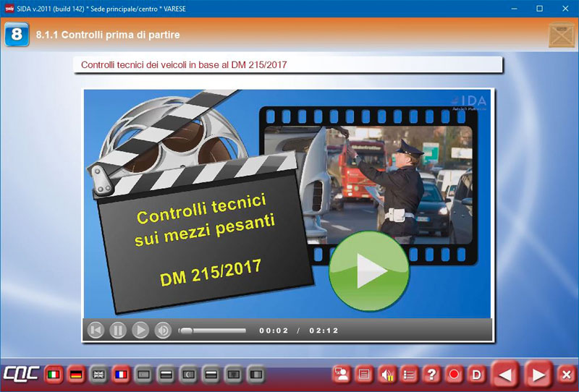Open the bulleted list index icon
The image size is (579, 392).
point(409,375)
